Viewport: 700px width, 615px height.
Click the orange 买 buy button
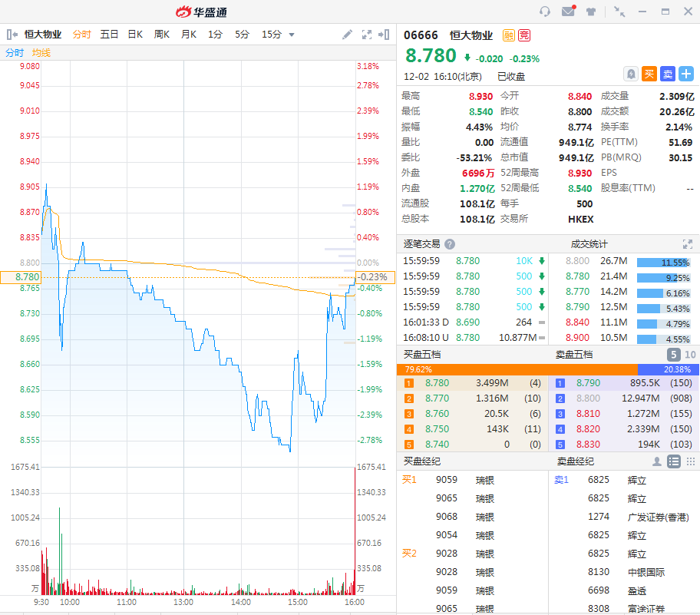pos(649,74)
